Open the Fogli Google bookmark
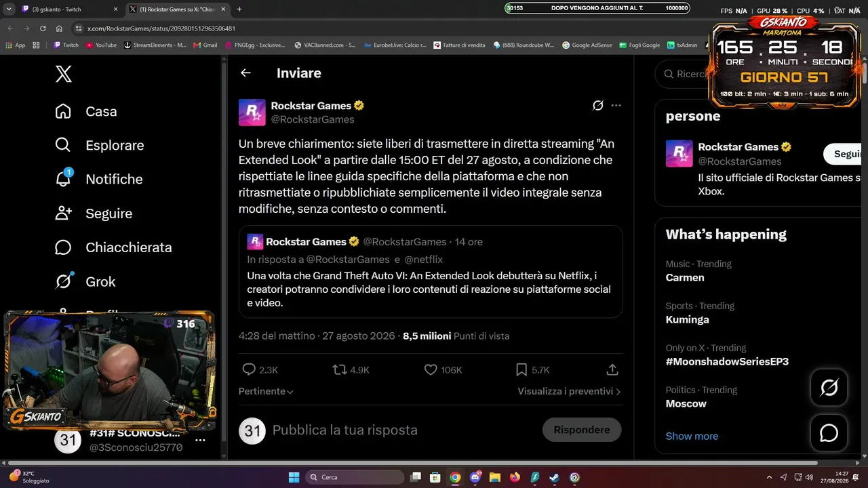Screen dimensions: 868x488 tap(640, 45)
